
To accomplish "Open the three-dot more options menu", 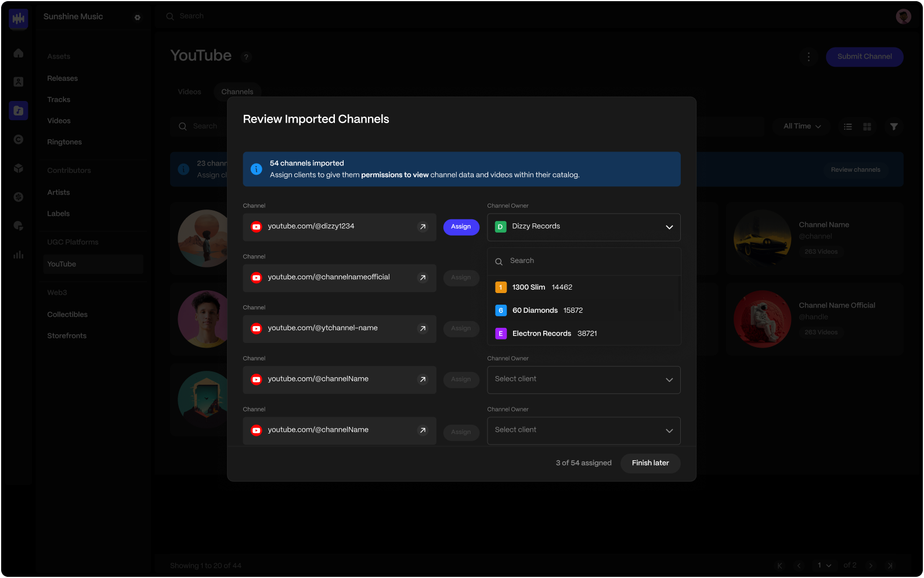I will pos(808,57).
